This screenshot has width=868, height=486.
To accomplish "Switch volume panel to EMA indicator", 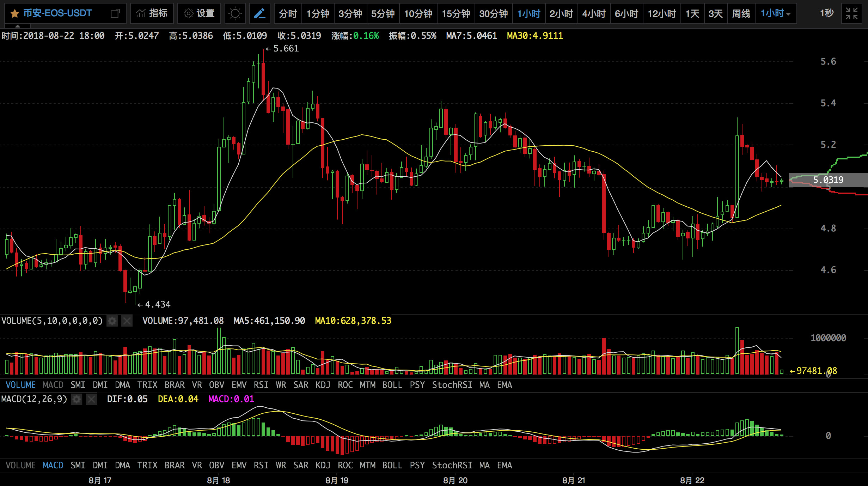I will (505, 385).
